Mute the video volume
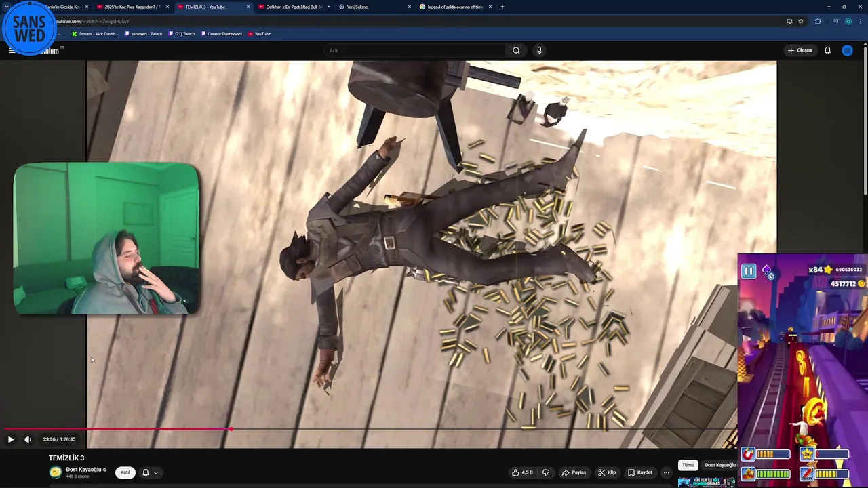 pos(28,439)
